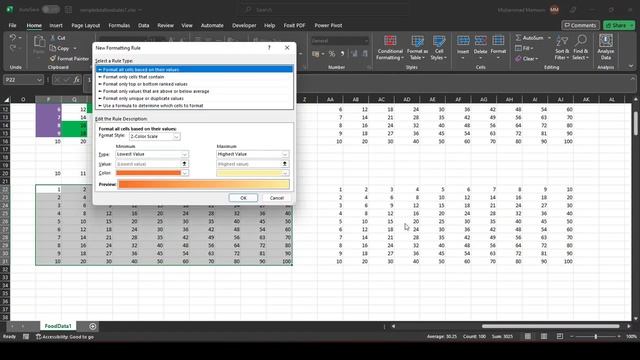This screenshot has width=640, height=360.
Task: Click the Minimum Value input field
Action: [148, 164]
